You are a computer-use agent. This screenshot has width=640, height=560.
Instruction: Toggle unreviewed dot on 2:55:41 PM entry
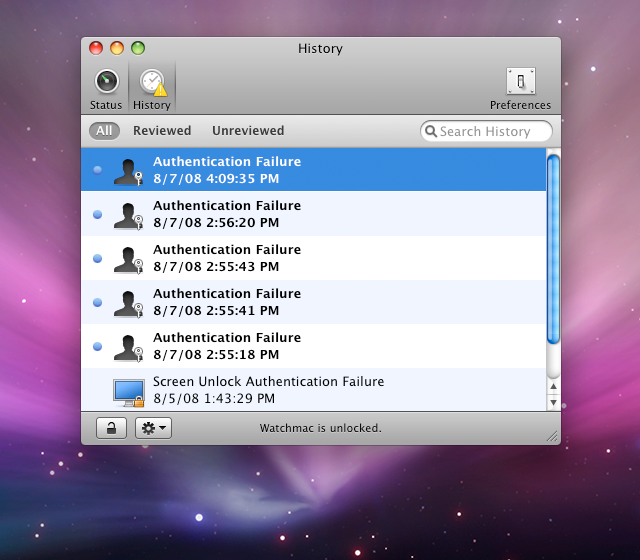coord(97,302)
